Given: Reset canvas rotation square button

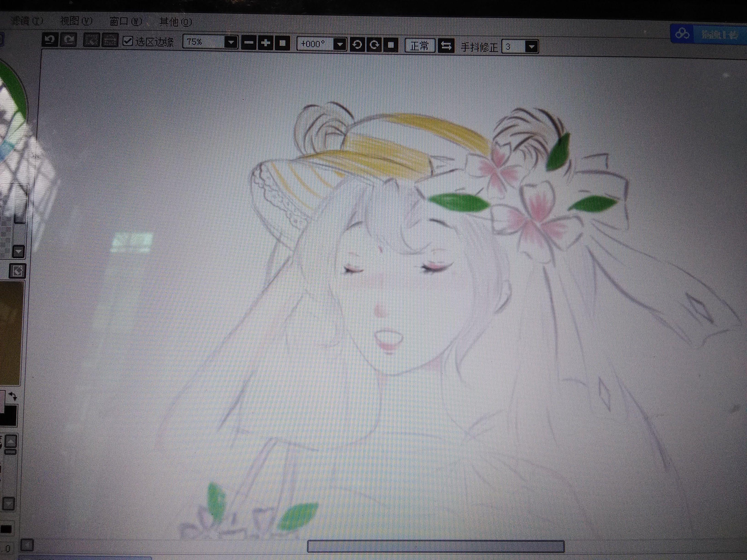Looking at the screenshot, I should [391, 45].
